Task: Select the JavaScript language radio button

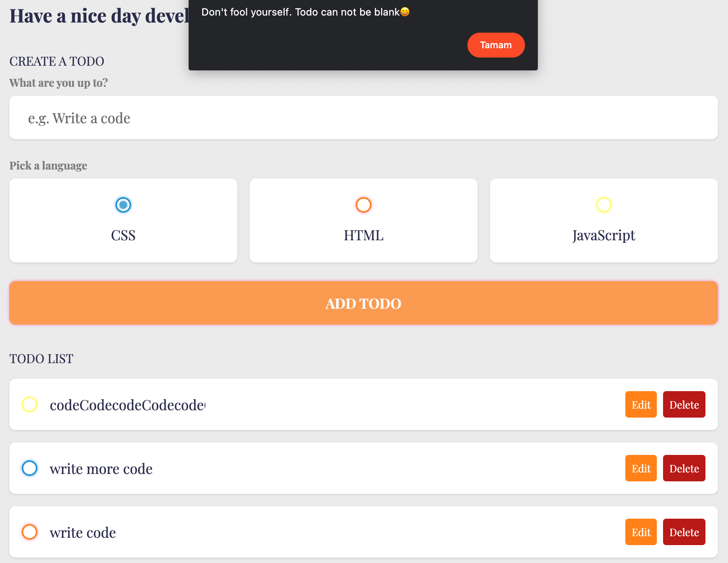Action: click(x=603, y=205)
